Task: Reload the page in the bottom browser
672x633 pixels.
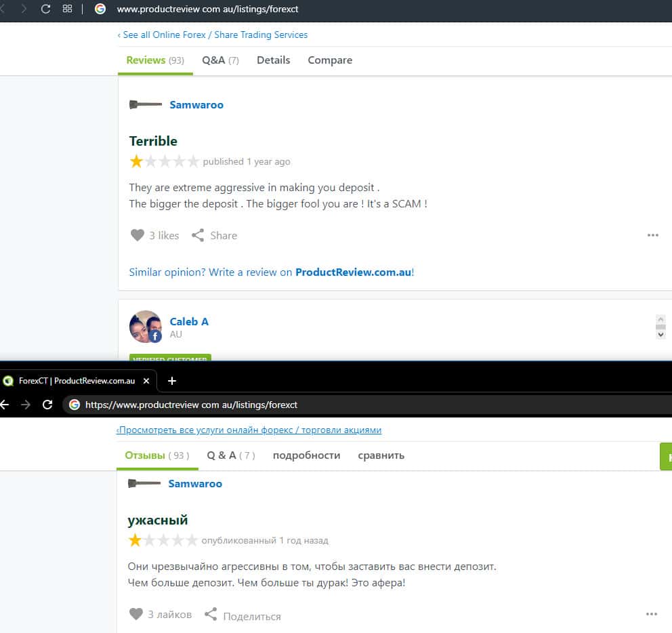Action: [47, 405]
